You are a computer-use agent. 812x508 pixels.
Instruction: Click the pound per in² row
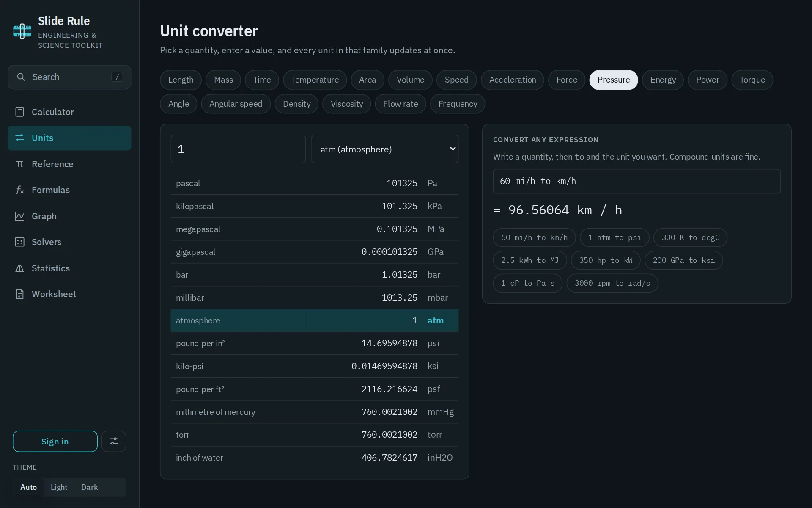(x=314, y=343)
